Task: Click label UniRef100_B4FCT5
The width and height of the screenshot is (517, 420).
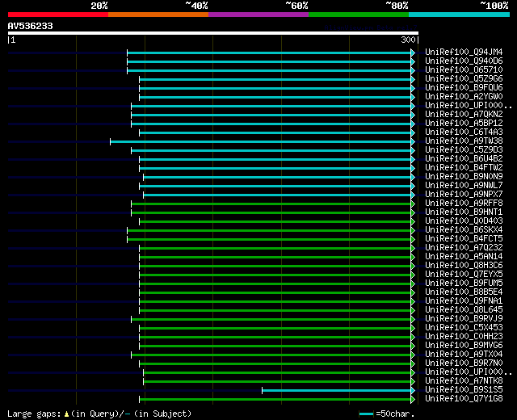Action: [464, 239]
